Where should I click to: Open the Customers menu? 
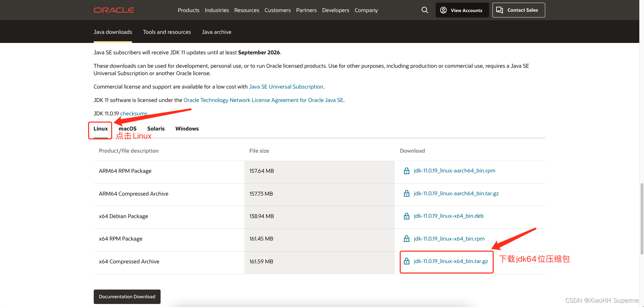tap(277, 10)
